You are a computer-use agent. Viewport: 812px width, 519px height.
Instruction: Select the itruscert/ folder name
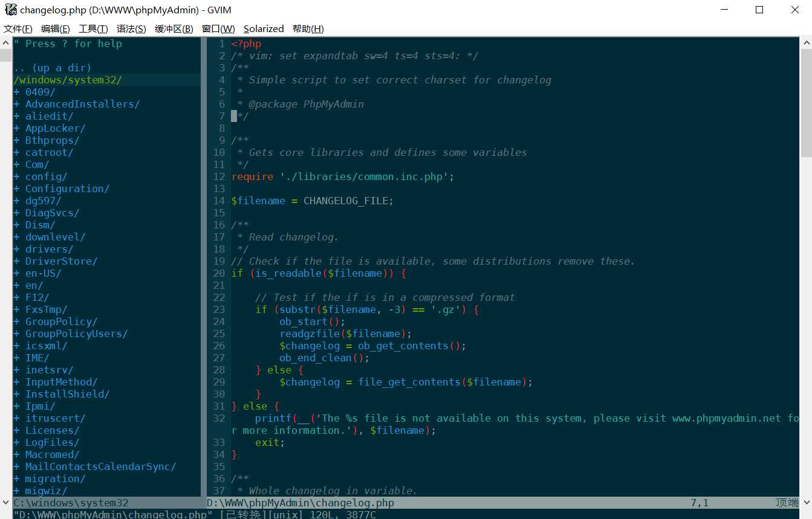pos(55,418)
